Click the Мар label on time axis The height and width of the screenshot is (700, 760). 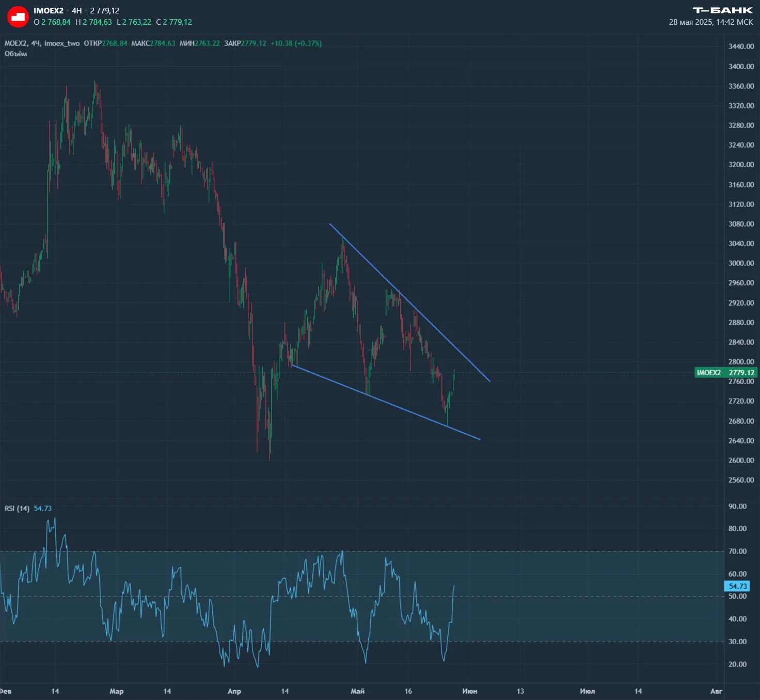pos(117,691)
